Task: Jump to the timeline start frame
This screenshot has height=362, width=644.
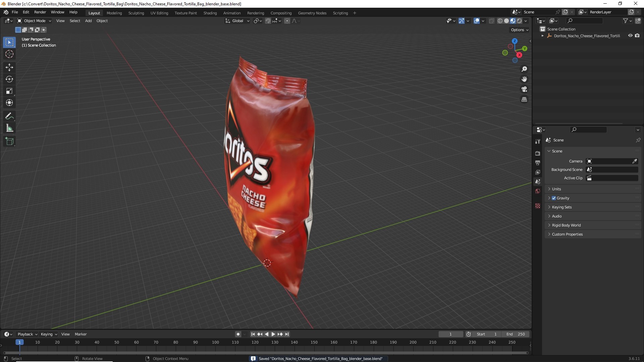Action: pos(253,334)
